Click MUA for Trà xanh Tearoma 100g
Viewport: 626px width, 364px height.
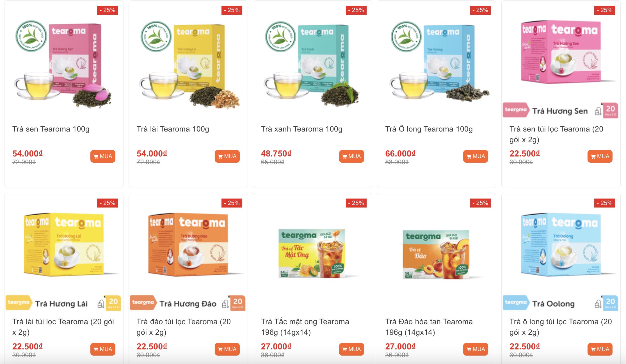click(351, 156)
